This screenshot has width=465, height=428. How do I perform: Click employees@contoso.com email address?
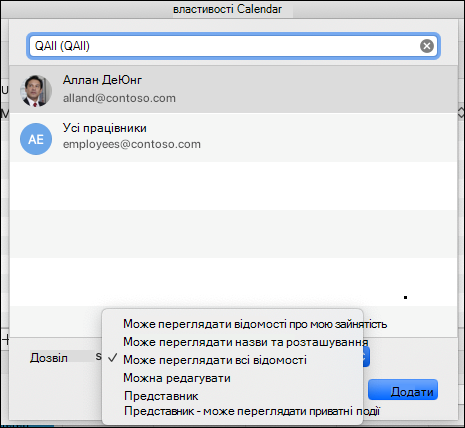tap(132, 144)
